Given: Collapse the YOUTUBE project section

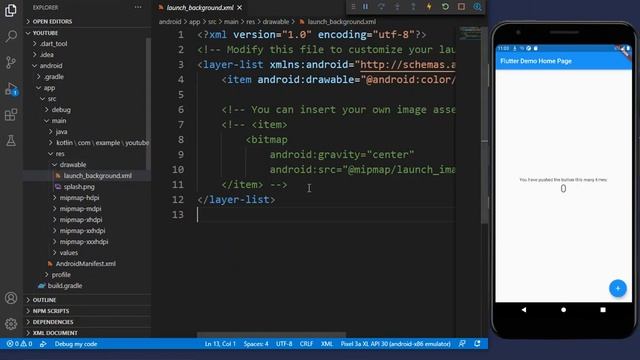Looking at the screenshot, I should (88, 33).
